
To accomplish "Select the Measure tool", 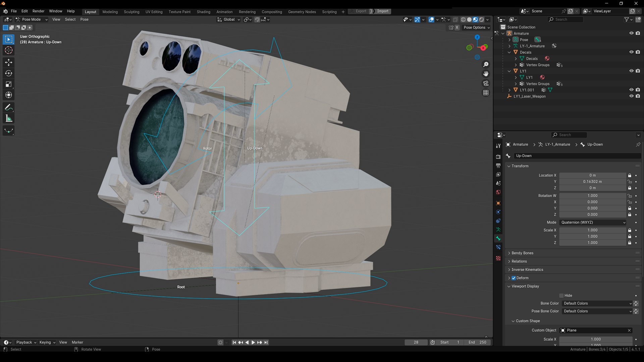I will coord(9,119).
